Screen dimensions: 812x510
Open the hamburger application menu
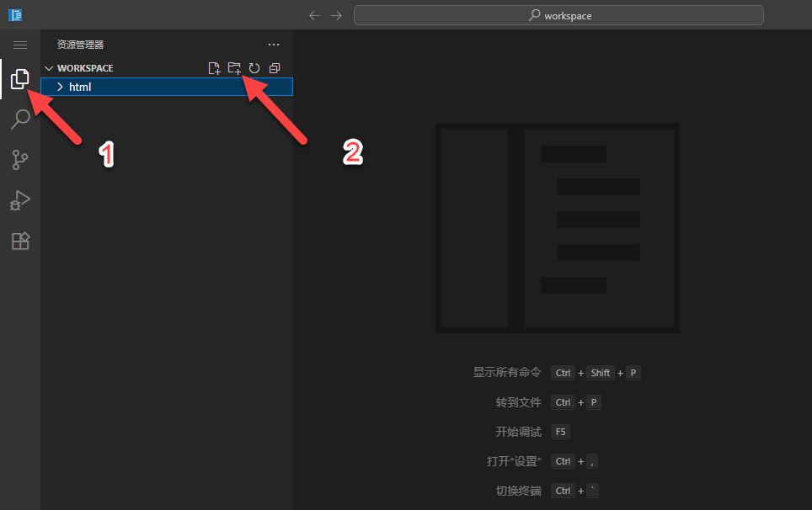click(x=20, y=45)
